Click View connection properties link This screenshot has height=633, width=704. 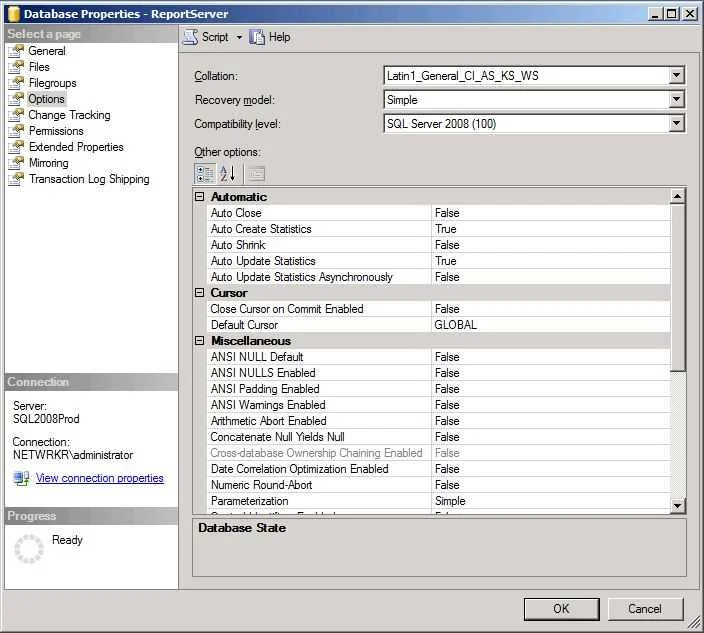pos(100,478)
